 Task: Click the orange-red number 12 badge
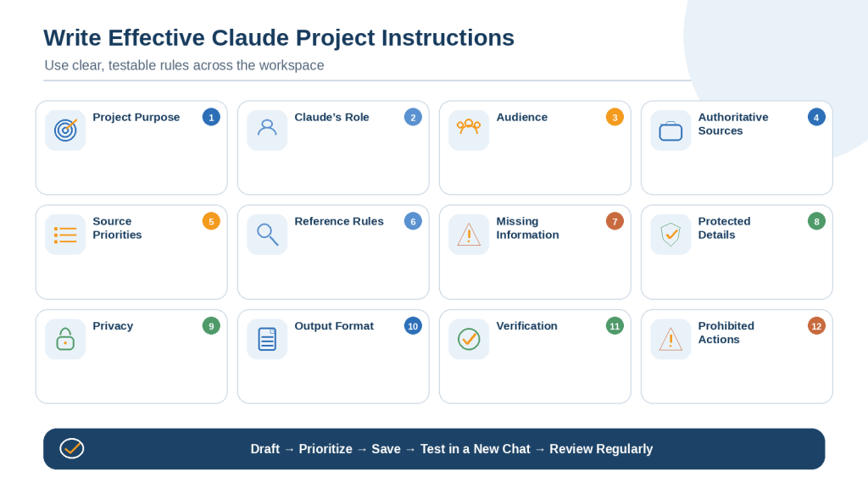click(816, 326)
